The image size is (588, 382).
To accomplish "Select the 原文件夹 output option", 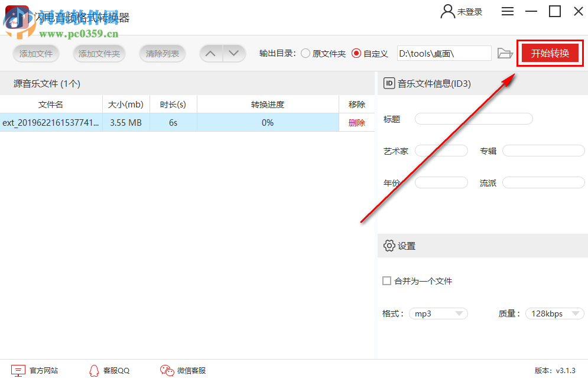I will pyautogui.click(x=305, y=53).
